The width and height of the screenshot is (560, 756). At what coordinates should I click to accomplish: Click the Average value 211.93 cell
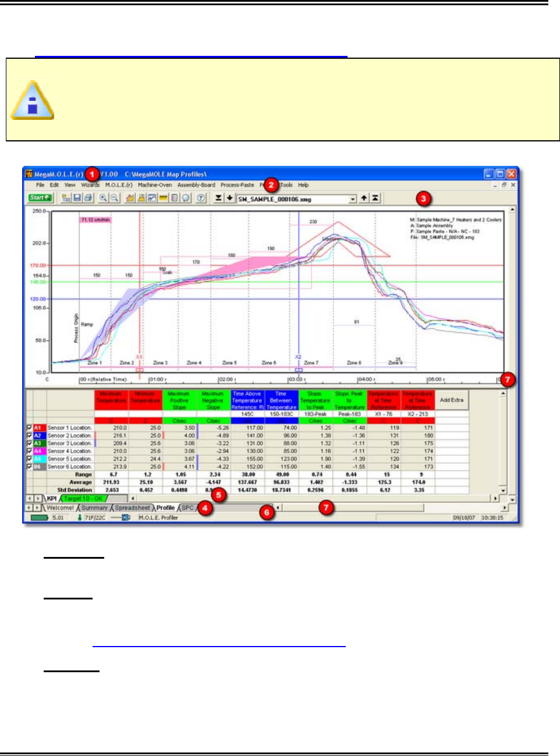[111, 482]
